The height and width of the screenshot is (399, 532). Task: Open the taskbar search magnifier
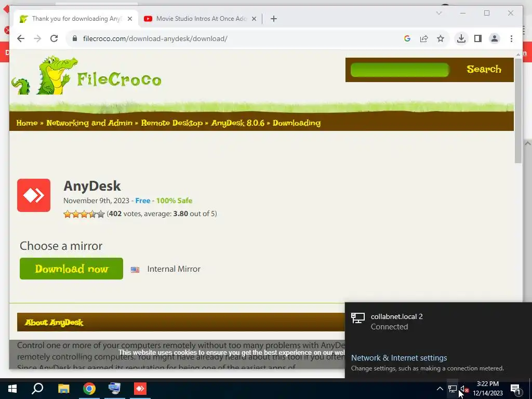click(37, 389)
